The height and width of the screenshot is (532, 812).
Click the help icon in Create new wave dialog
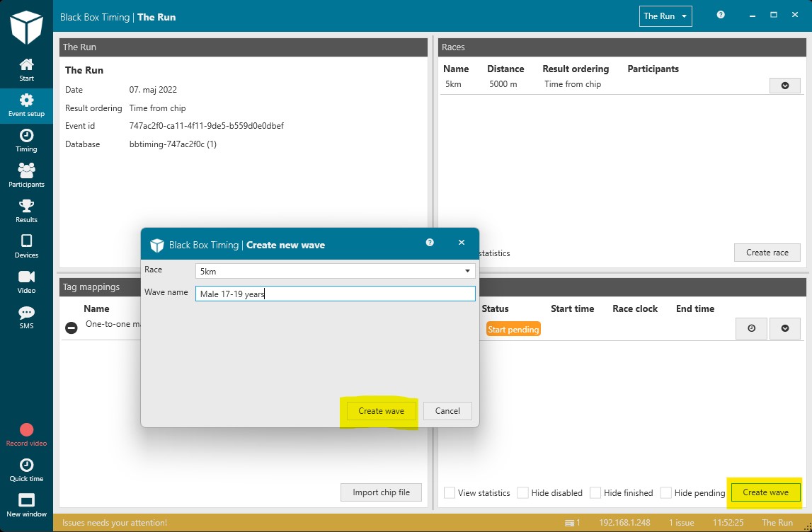coord(430,242)
